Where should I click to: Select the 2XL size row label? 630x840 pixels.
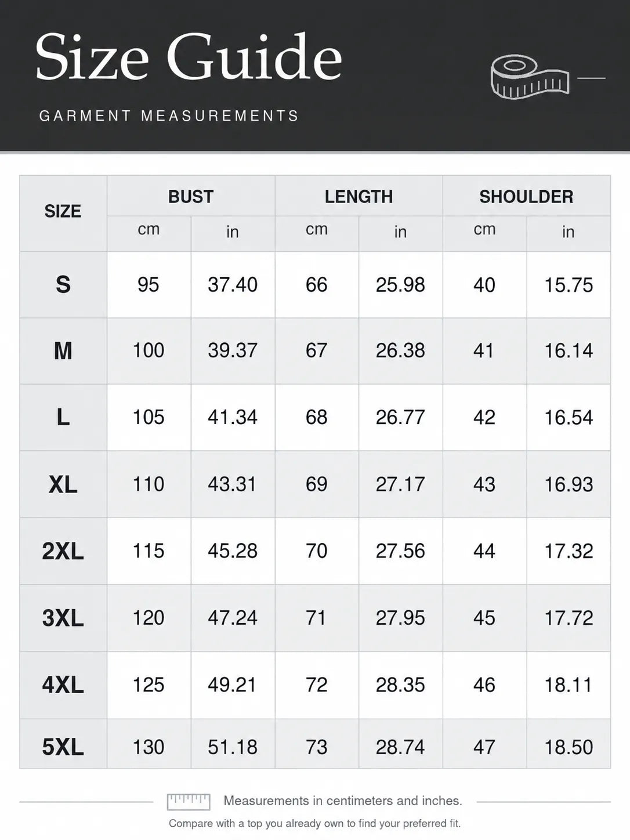coord(63,551)
